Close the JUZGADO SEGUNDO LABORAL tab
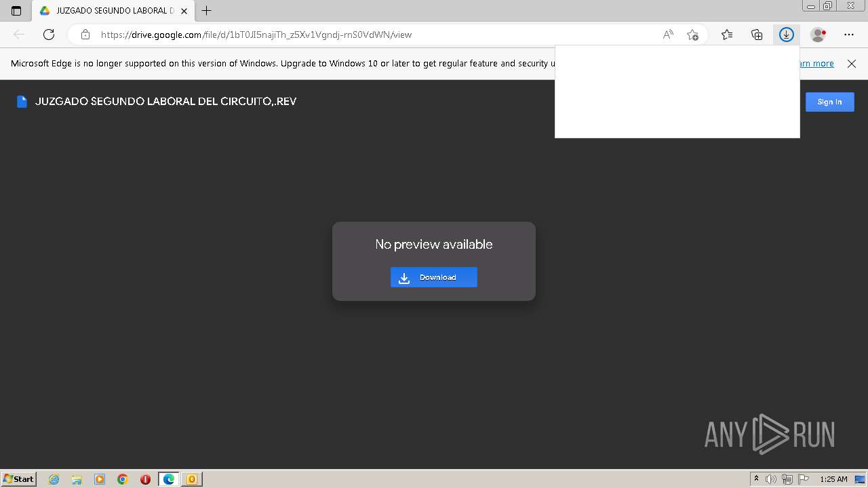The height and width of the screenshot is (488, 868). tap(184, 11)
